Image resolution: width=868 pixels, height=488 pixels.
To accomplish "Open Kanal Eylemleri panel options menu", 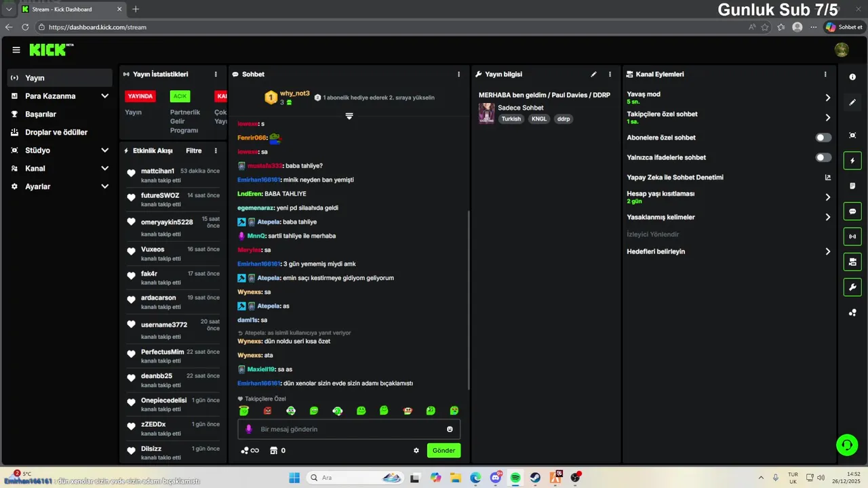I will coord(825,75).
